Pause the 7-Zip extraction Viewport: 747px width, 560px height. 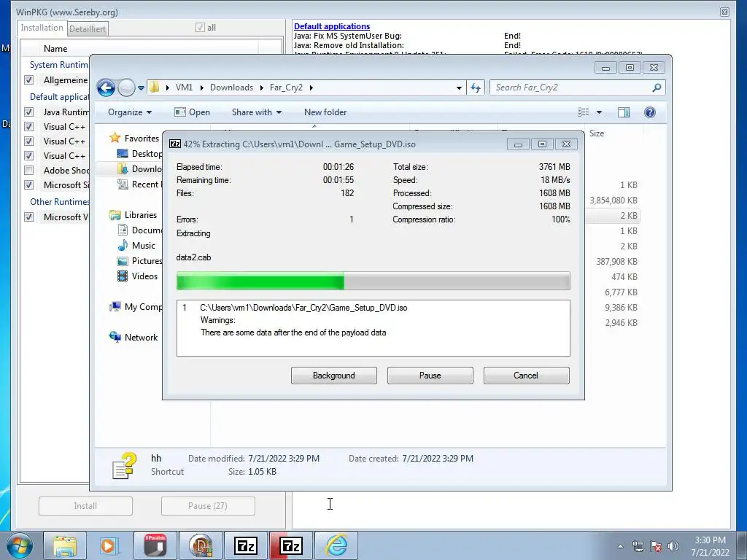[x=430, y=376]
